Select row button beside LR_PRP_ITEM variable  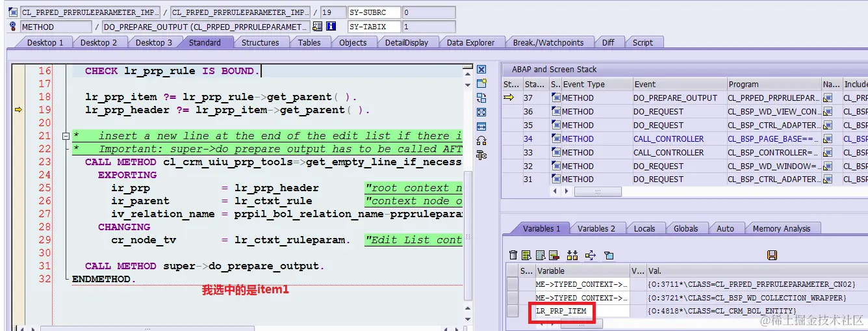513,311
